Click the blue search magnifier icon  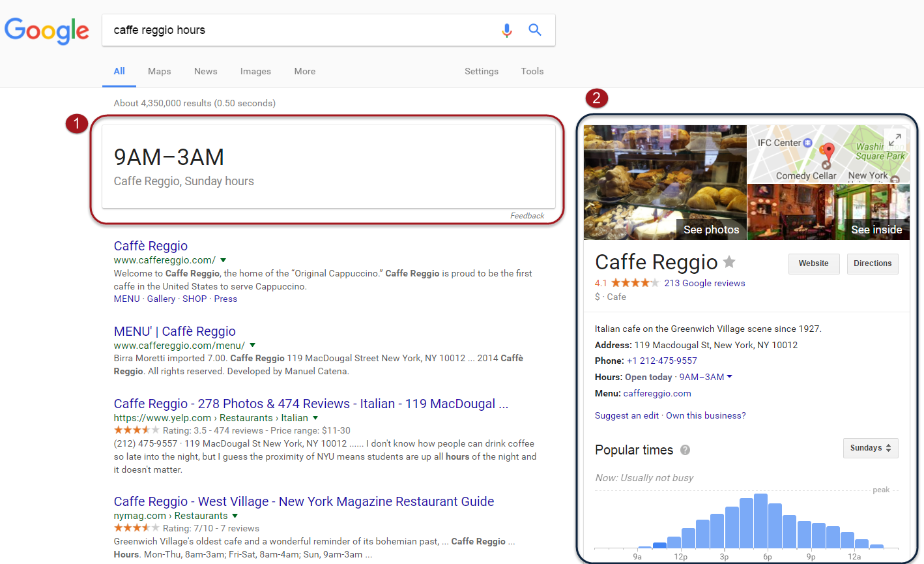tap(535, 30)
